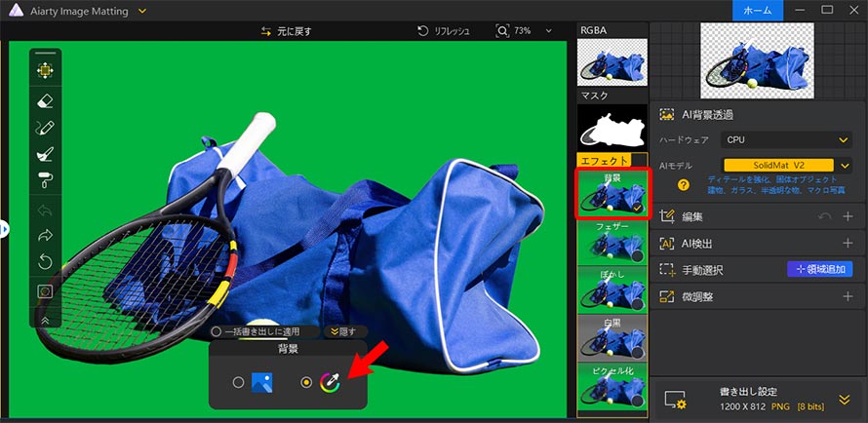Select the Brush pen tool
The height and width of the screenshot is (423, 868).
[x=45, y=128]
